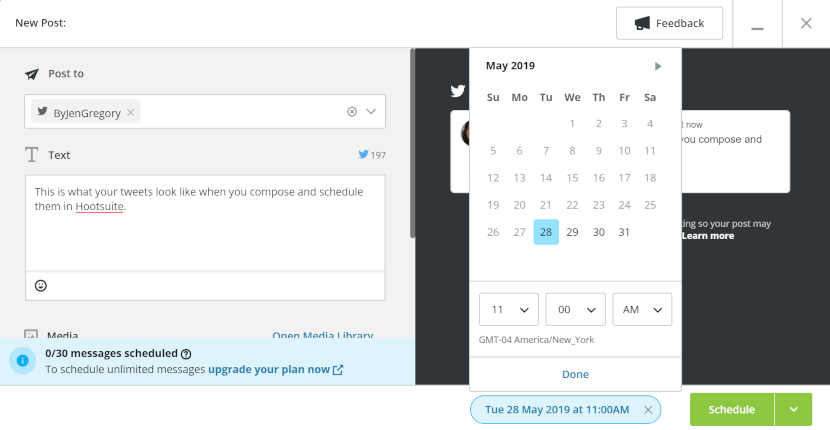830x430 pixels.
Task: Click the messages scheduled help question icon
Action: pos(186,354)
